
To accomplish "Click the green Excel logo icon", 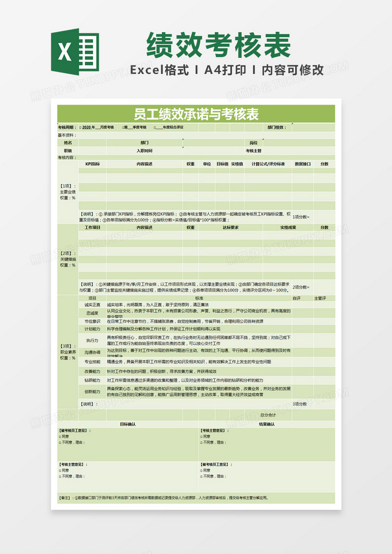I will tap(75, 51).
